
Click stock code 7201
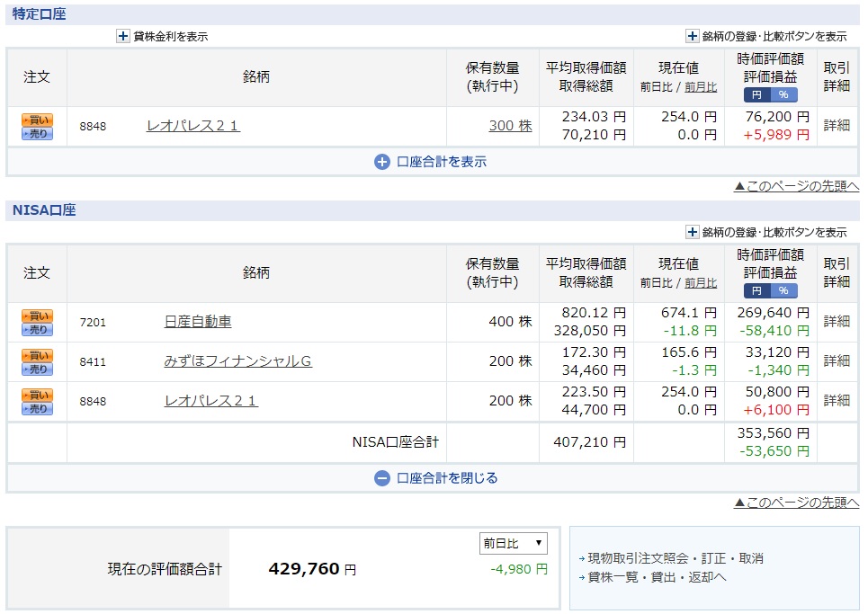pyautogui.click(x=93, y=322)
